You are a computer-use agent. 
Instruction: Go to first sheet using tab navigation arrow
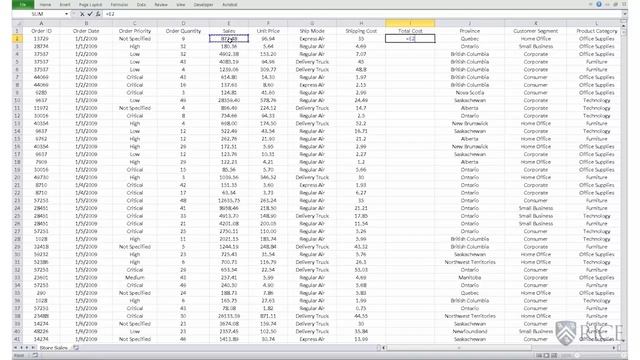(16, 348)
